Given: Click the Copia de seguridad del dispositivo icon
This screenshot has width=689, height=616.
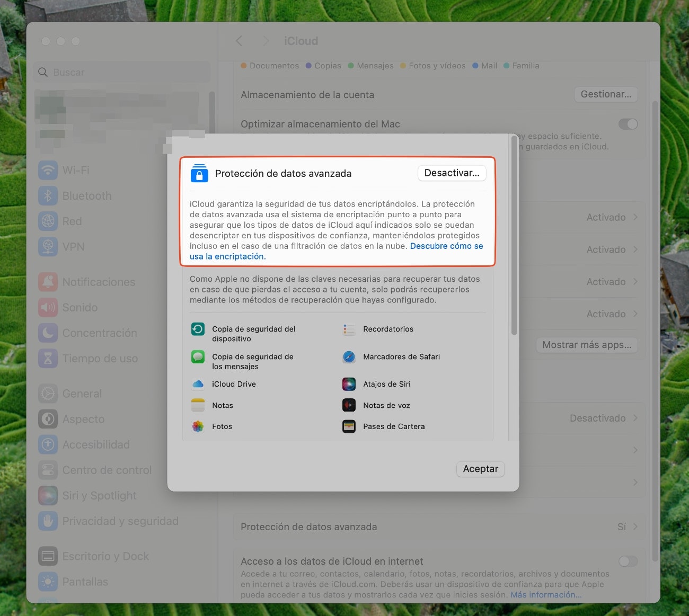Looking at the screenshot, I should pyautogui.click(x=198, y=329).
